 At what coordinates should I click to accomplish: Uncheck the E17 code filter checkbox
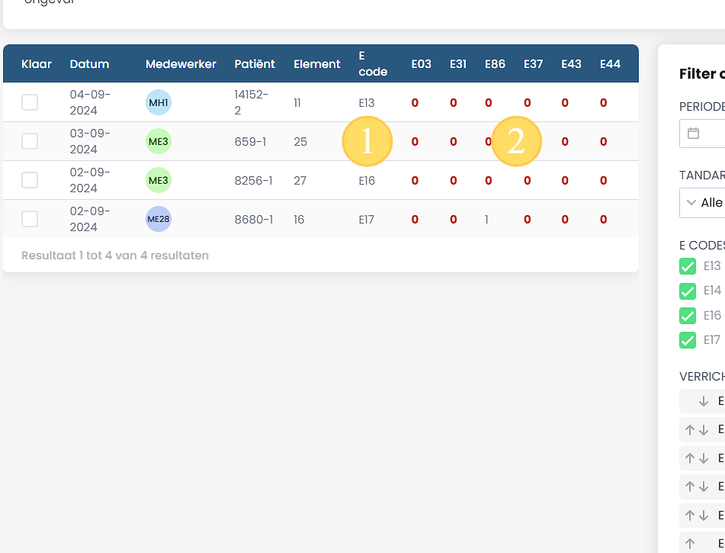point(688,340)
